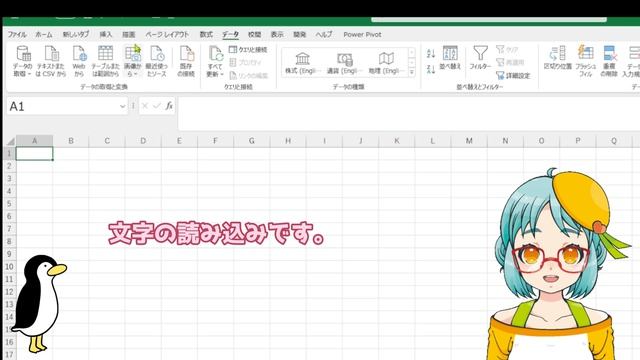Click inside the formula bar
This screenshot has height=360, width=640.
click(x=408, y=113)
